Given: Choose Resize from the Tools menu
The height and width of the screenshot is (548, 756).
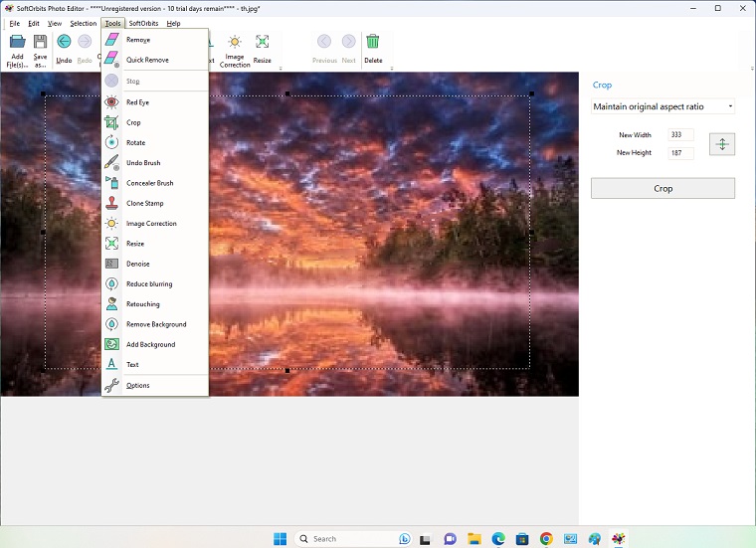Looking at the screenshot, I should pyautogui.click(x=155, y=244).
